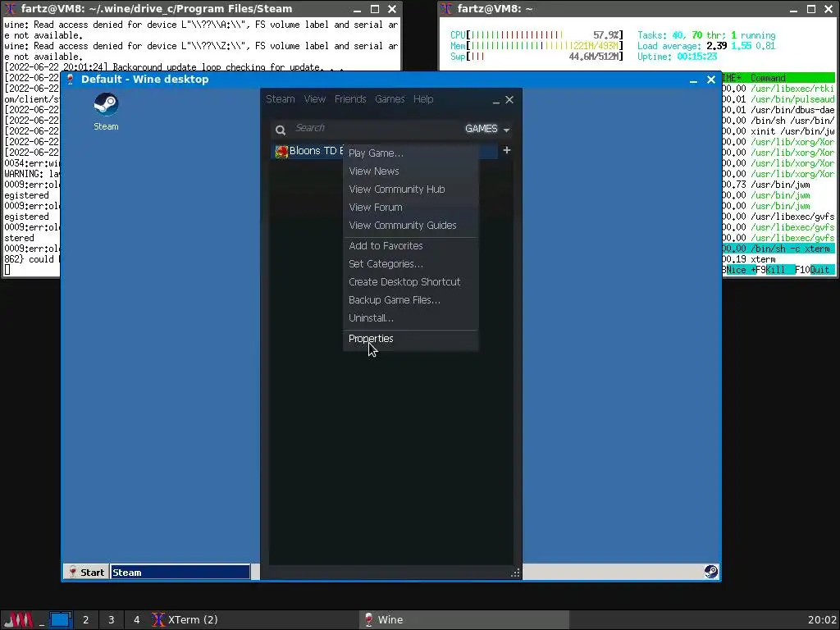Click the X icon in the htop xterm title bar
Image resolution: width=840 pixels, height=630 pixels.
(447, 9)
